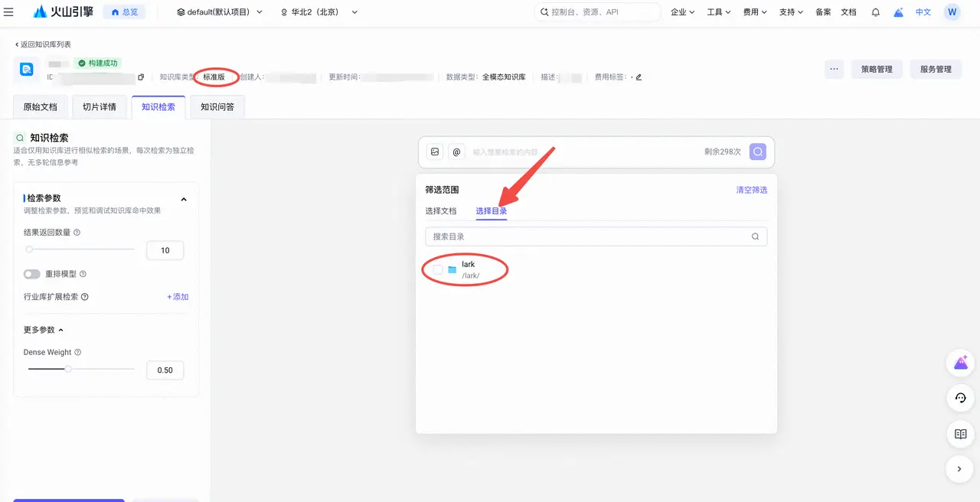Run the search with the purple magnifier button
980x502 pixels.
coord(757,152)
